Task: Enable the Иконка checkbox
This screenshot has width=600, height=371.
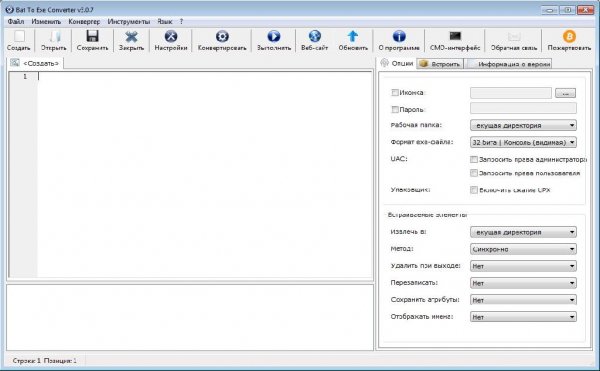Action: [395, 93]
